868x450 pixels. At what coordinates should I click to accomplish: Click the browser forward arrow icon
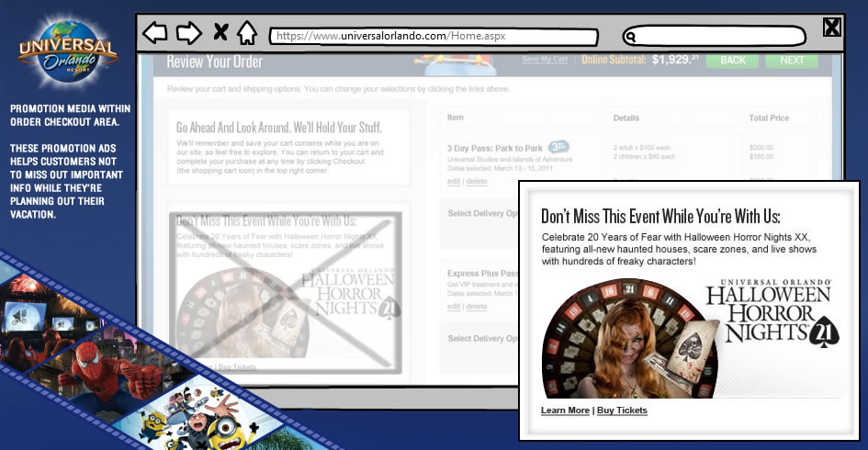pos(189,33)
